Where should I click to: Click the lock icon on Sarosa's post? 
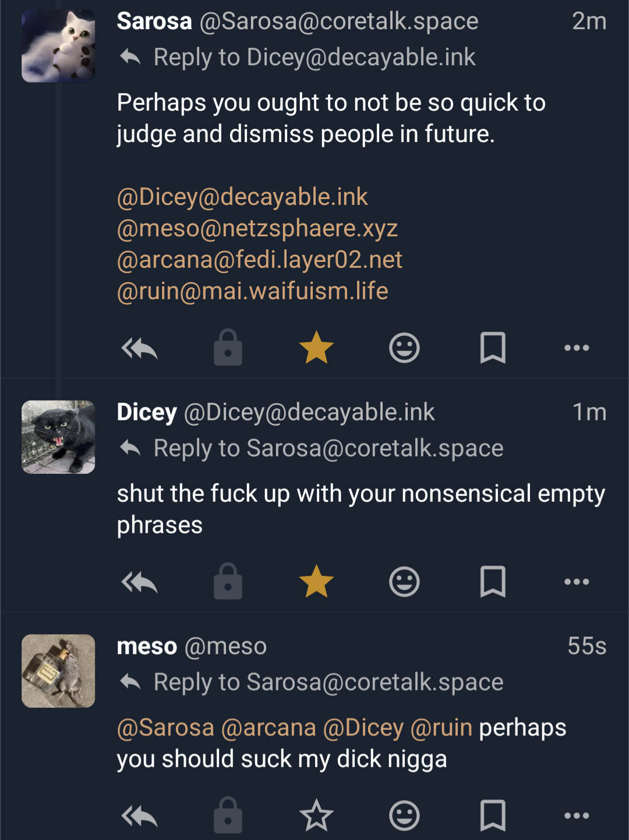tap(228, 348)
